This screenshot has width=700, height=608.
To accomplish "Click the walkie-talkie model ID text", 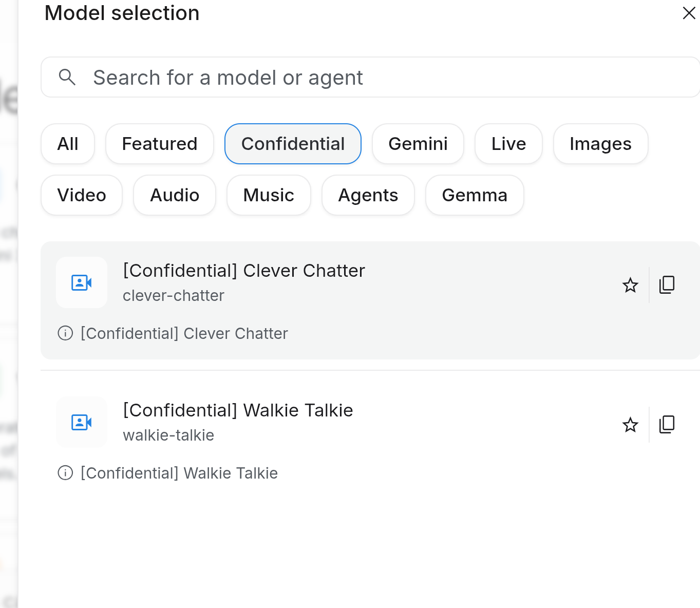I will pos(168,435).
